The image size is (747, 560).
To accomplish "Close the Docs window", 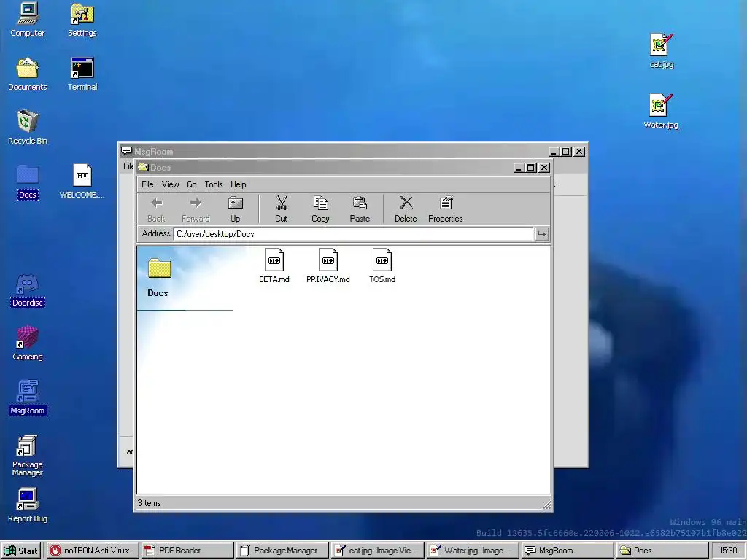I will [x=544, y=168].
